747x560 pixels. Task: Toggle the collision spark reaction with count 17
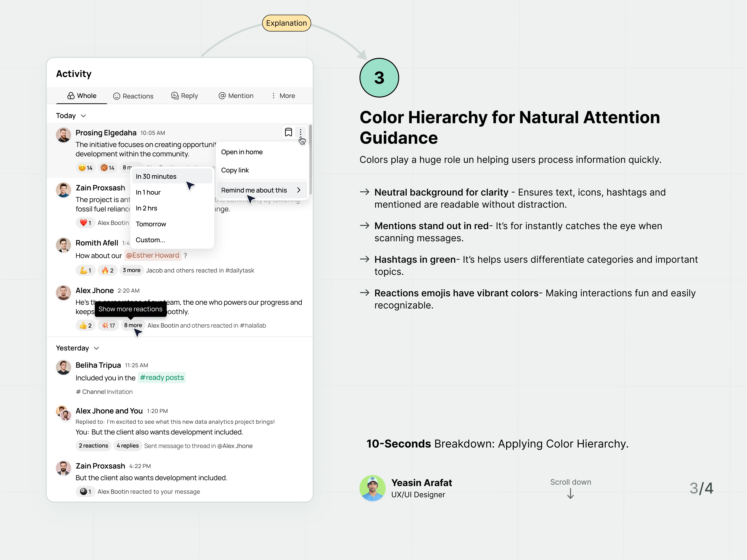108,325
